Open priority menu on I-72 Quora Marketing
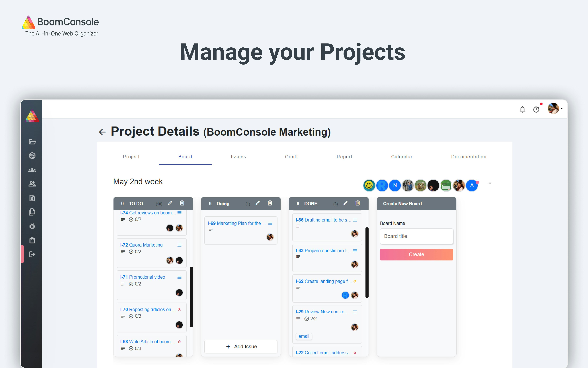 click(x=179, y=245)
